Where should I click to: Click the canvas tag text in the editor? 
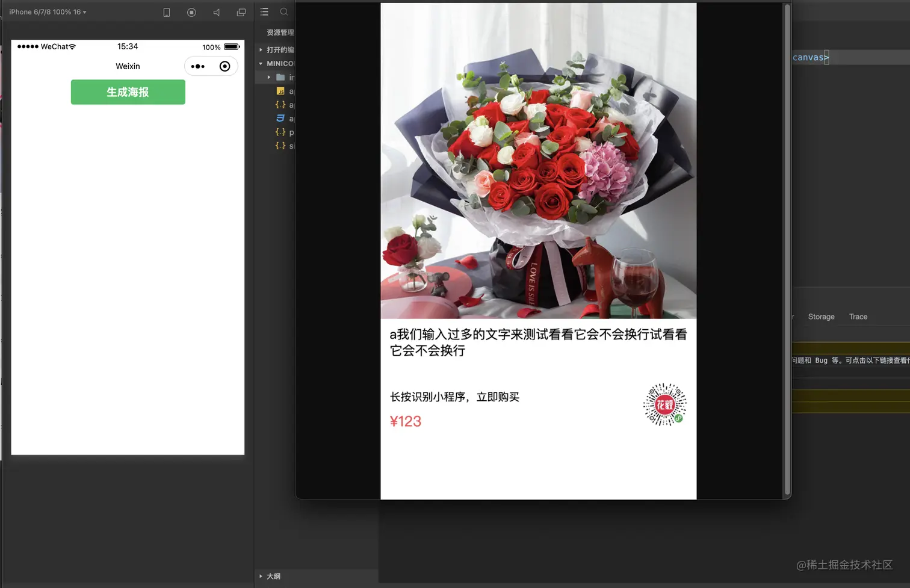[x=809, y=57]
